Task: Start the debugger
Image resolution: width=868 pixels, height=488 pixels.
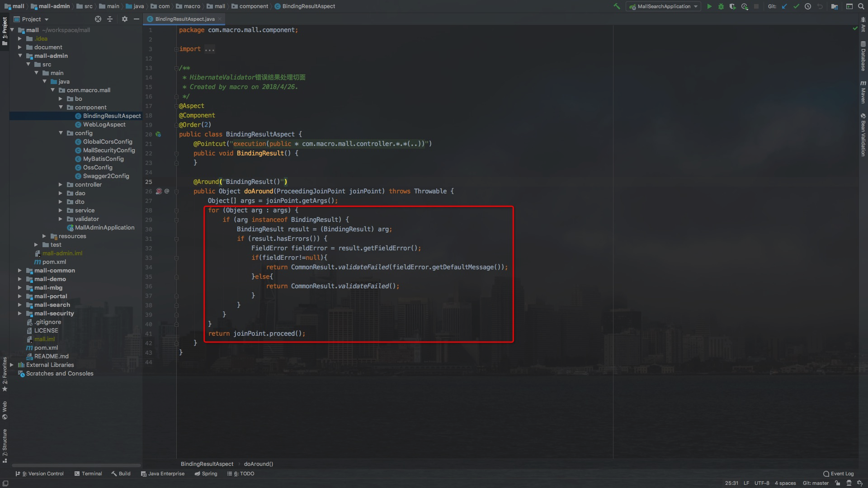Action: click(x=721, y=6)
